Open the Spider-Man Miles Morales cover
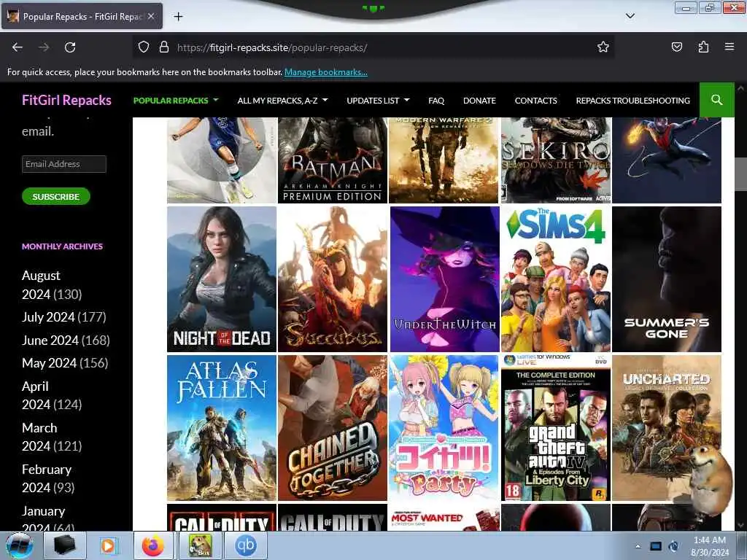This screenshot has width=747, height=560. coord(667,160)
